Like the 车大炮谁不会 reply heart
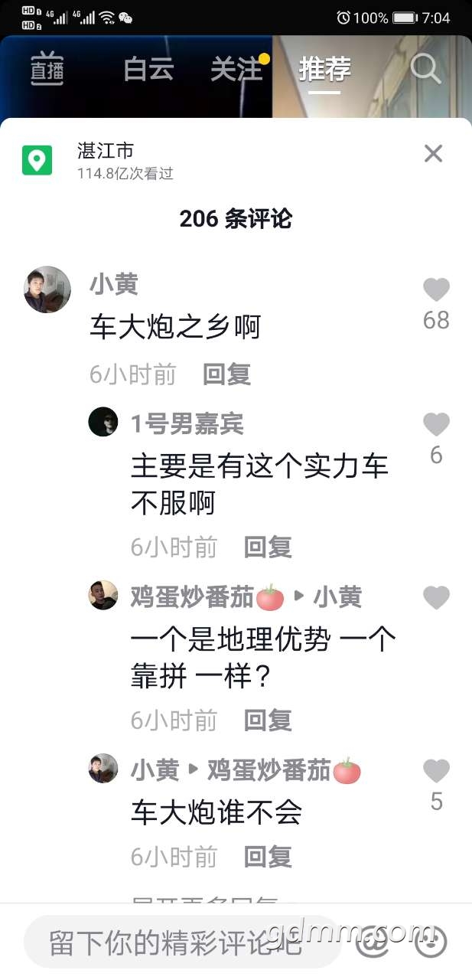Image resolution: width=472 pixels, height=980 pixels. 436,770
